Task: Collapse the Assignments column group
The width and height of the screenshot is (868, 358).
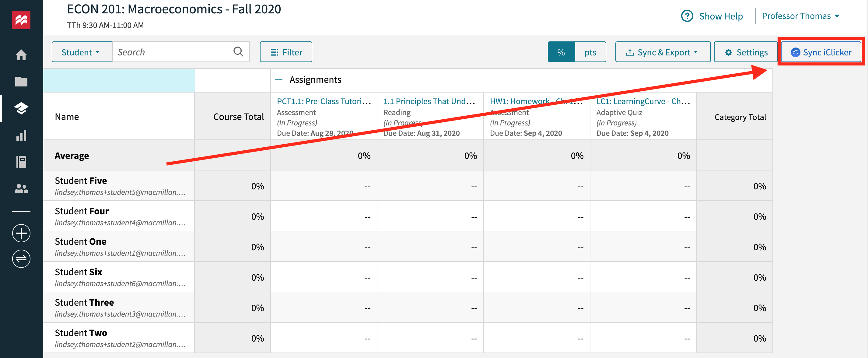Action: point(279,80)
